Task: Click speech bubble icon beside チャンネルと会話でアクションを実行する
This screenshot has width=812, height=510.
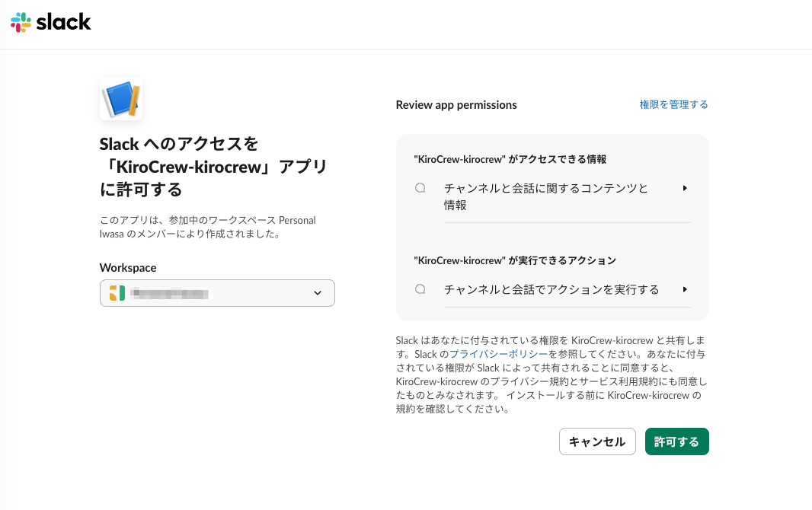Action: (420, 289)
